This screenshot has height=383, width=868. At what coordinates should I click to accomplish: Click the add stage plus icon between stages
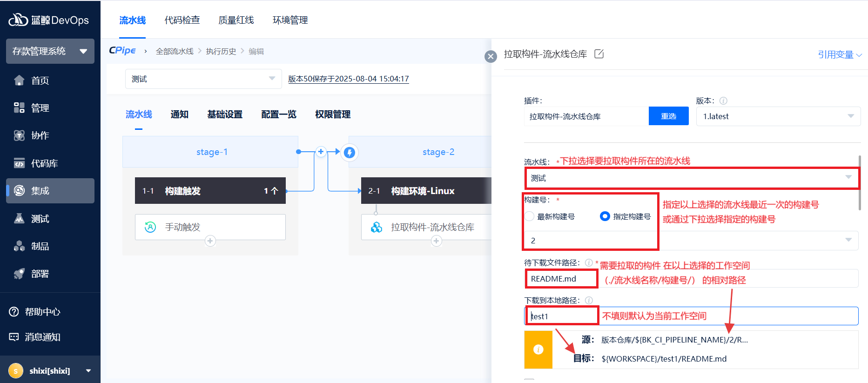click(321, 152)
